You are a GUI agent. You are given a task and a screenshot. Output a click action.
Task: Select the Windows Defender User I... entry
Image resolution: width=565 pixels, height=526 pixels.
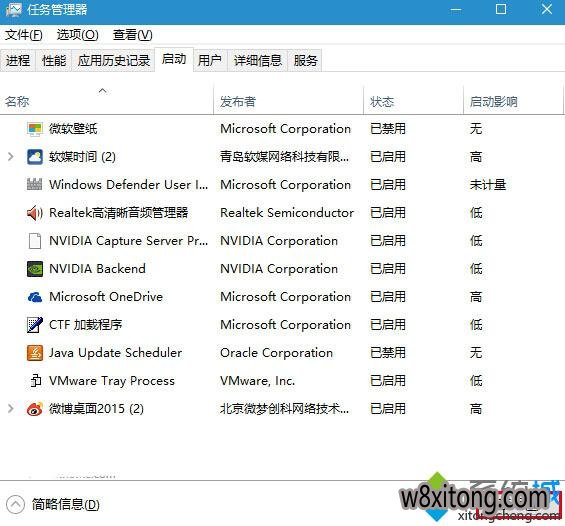click(129, 184)
